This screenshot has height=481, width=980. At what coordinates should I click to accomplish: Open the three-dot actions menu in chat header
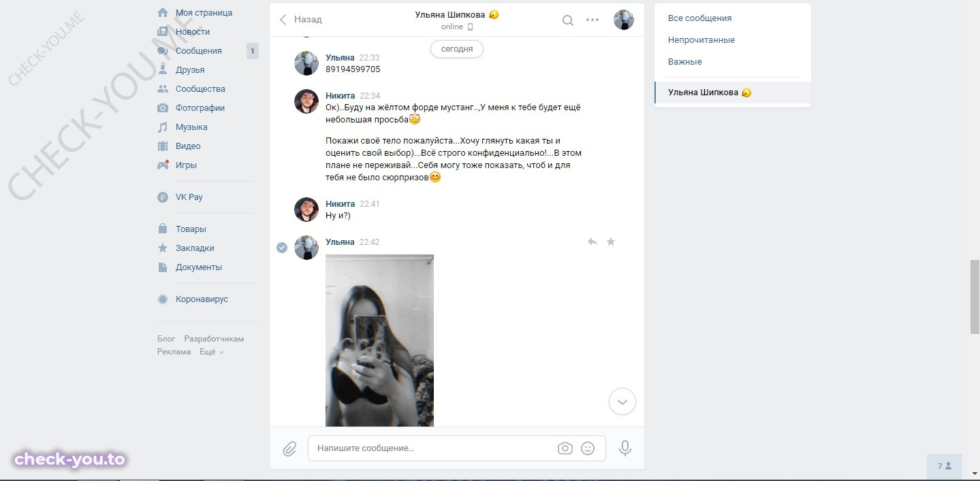tap(592, 20)
